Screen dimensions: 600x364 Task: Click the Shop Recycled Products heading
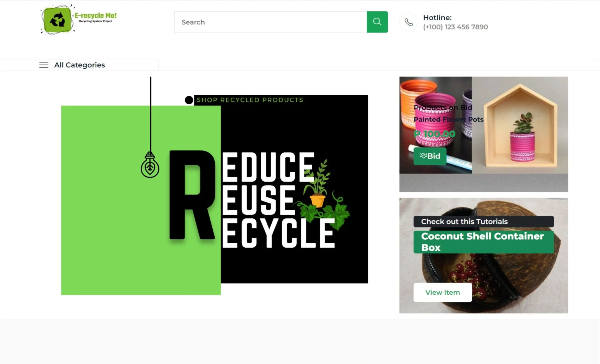pos(250,100)
